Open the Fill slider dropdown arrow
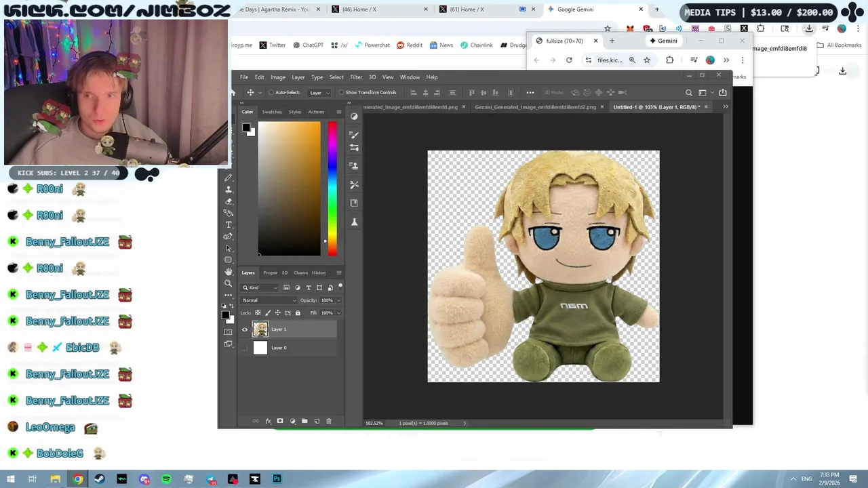This screenshot has height=488, width=868. click(338, 313)
